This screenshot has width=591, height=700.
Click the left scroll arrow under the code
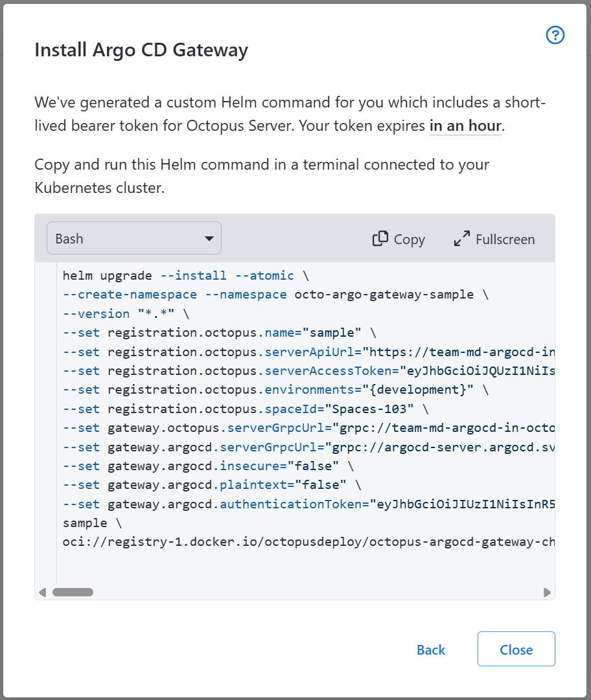pyautogui.click(x=43, y=592)
